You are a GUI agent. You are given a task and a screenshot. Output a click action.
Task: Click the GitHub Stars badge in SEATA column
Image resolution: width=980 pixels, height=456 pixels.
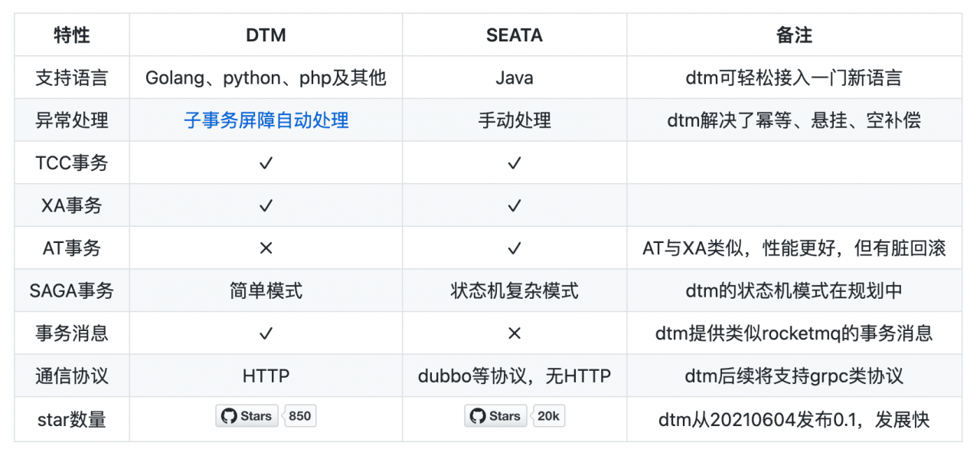tap(495, 416)
